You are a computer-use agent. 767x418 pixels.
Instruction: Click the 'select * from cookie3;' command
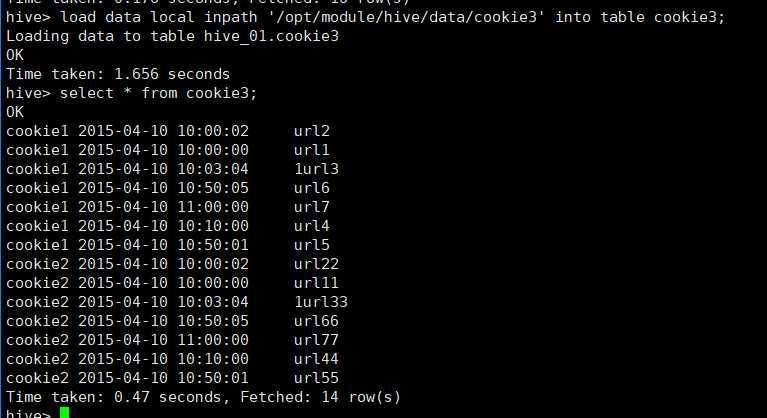pos(158,93)
